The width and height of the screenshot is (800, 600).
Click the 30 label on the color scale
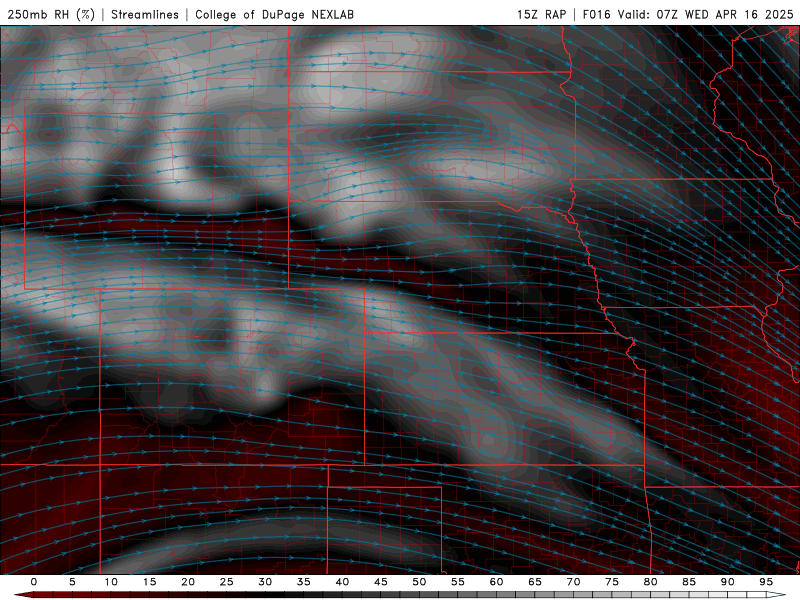[x=265, y=582]
